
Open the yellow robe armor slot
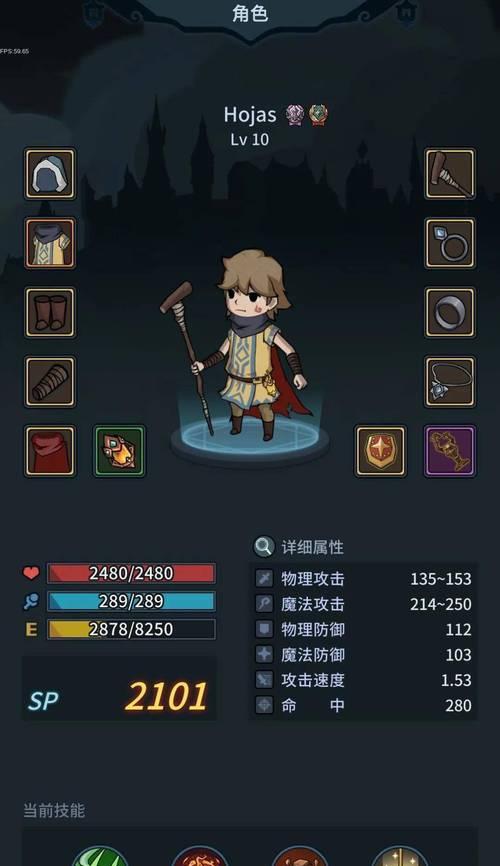[50, 243]
